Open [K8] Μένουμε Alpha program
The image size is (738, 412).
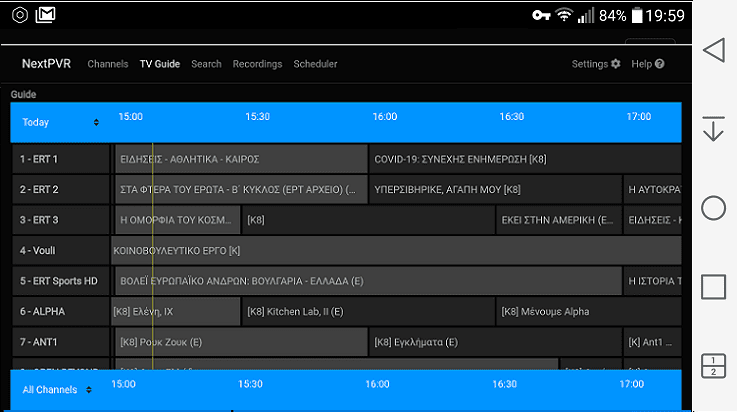589,312
